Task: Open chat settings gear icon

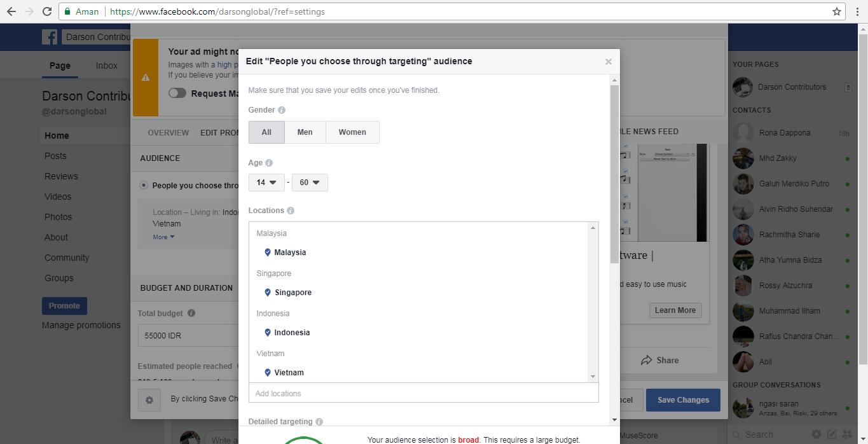Action: [x=816, y=434]
